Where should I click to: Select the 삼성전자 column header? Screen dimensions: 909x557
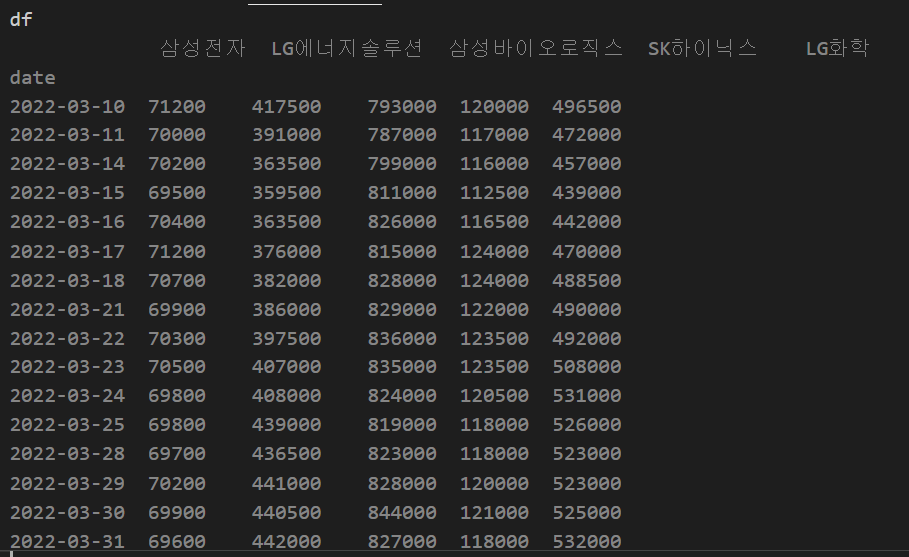pos(202,48)
